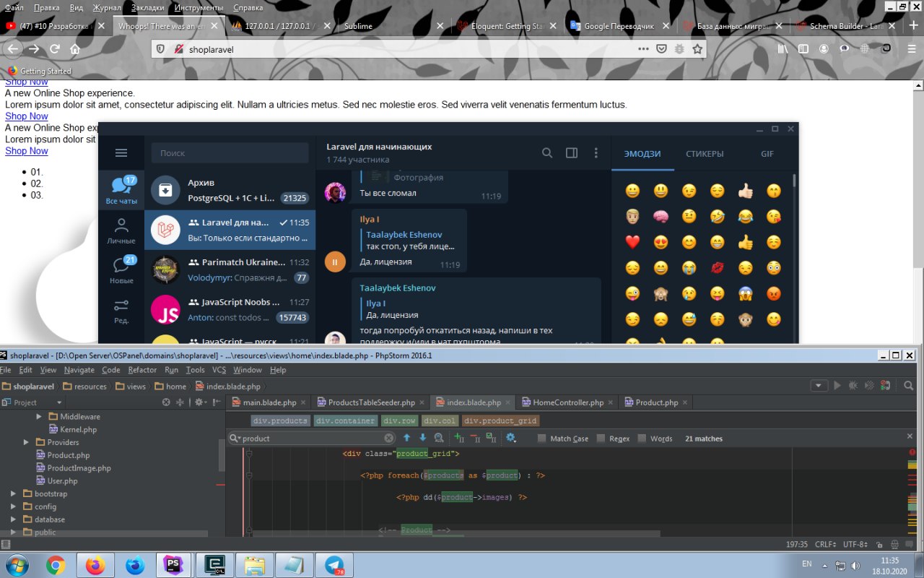
Task: Pick the kiss mark lips emoji
Action: 718,268
